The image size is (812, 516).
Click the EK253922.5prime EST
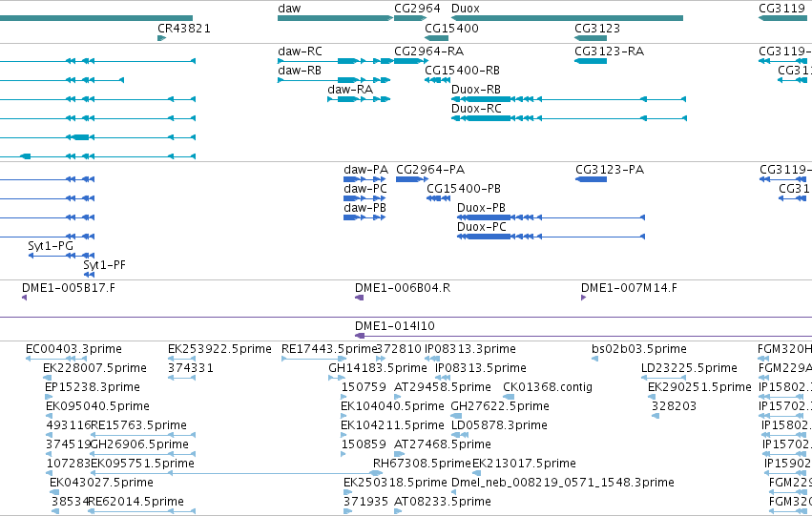[x=181, y=358]
